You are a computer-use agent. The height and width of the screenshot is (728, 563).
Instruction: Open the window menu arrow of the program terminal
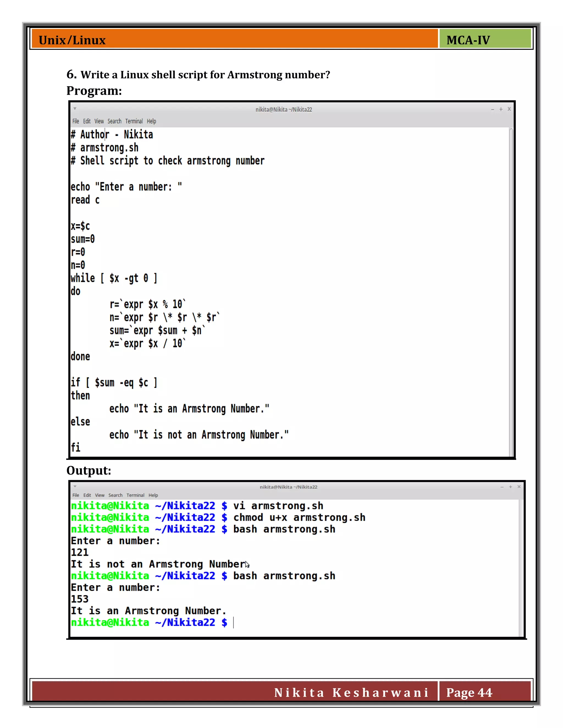click(75, 109)
